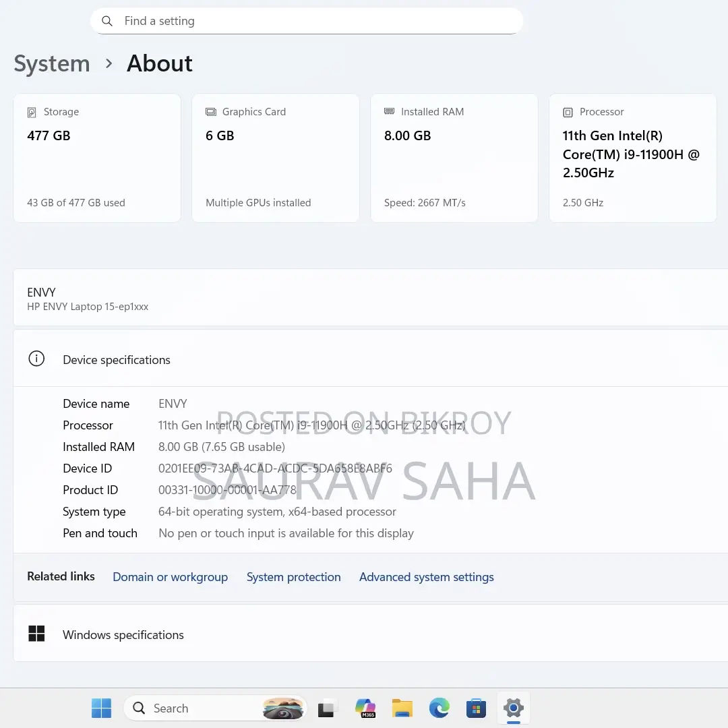Image resolution: width=728 pixels, height=728 pixels.
Task: Launch Microsoft 365 Copilot from taskbar
Action: [x=365, y=708]
